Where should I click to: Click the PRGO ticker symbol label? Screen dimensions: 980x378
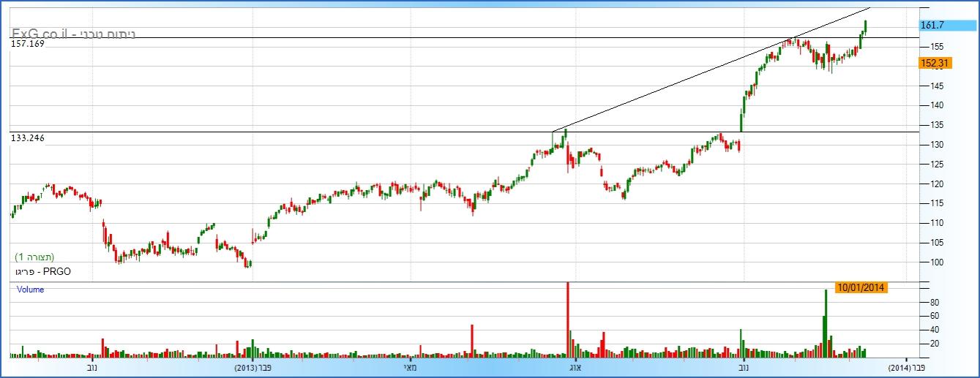coord(42,271)
